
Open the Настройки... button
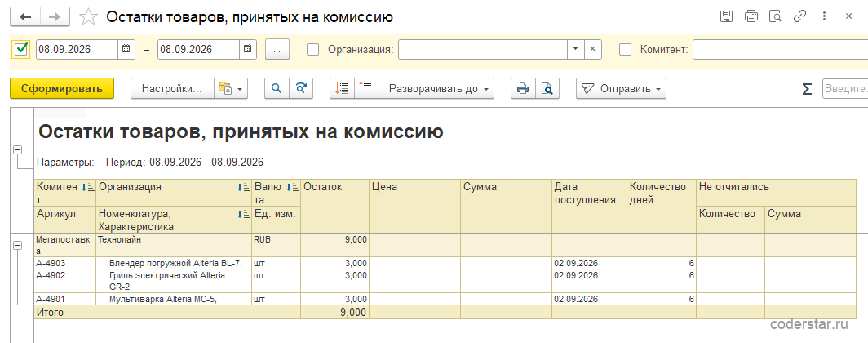pos(173,88)
